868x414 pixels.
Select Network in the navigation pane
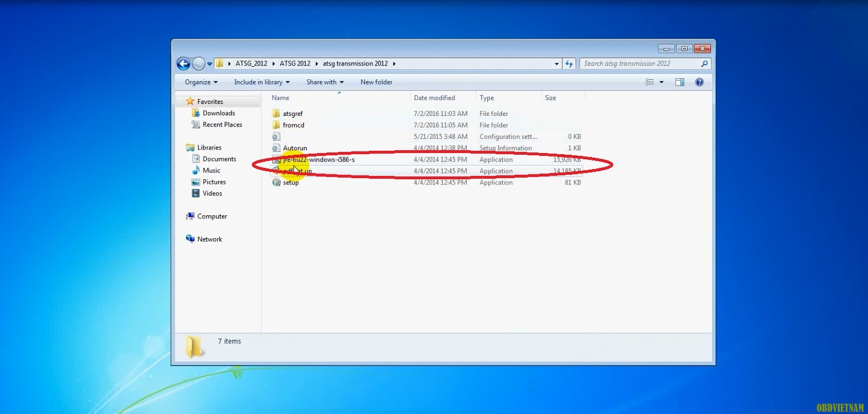tap(210, 239)
